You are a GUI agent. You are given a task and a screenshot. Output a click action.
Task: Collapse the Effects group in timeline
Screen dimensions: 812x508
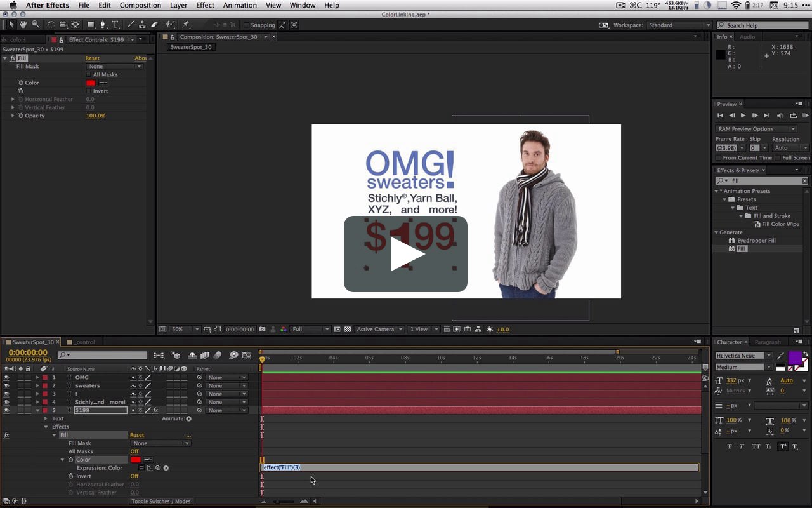(x=46, y=427)
